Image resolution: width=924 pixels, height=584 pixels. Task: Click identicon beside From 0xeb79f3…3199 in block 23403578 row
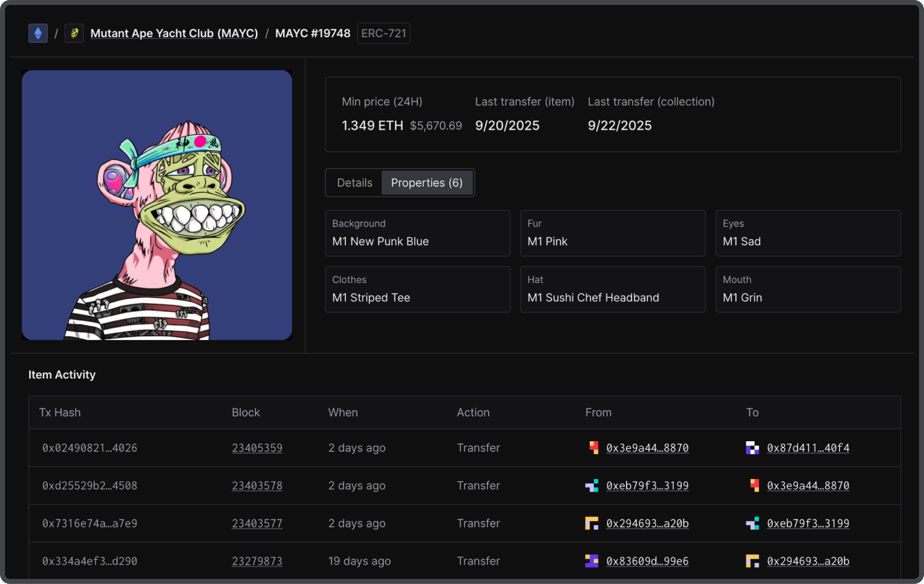592,485
